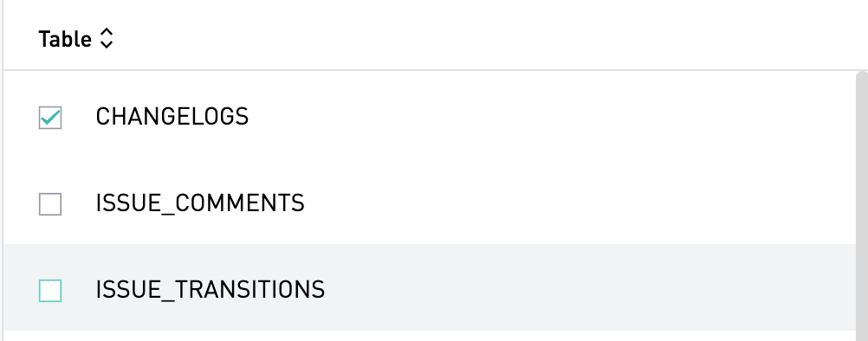
Task: Enable the ISSUE_TRANSITIONS checkbox
Action: 50,291
